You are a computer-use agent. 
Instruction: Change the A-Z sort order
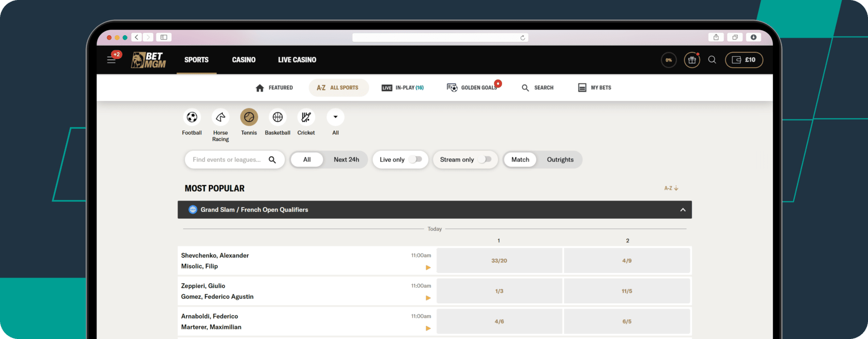pyautogui.click(x=671, y=188)
